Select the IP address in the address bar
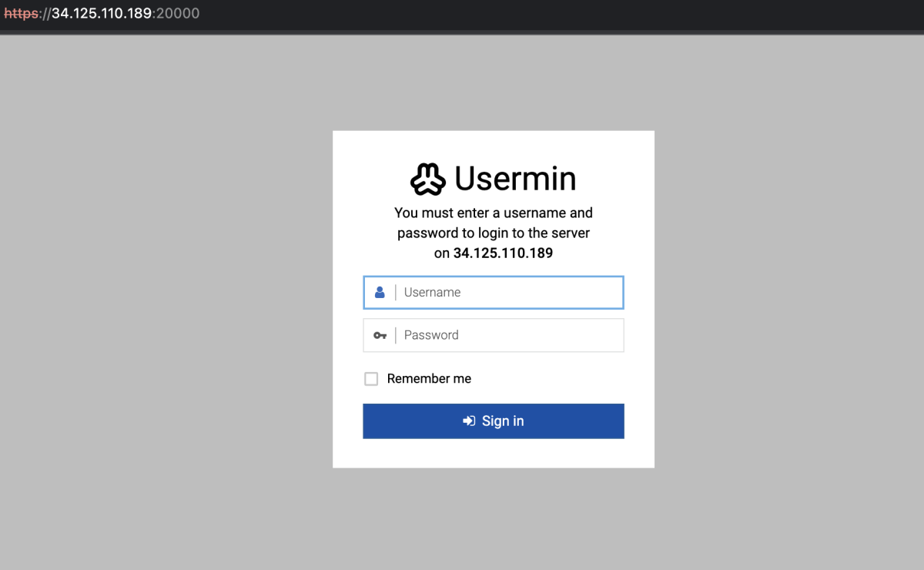 point(101,14)
